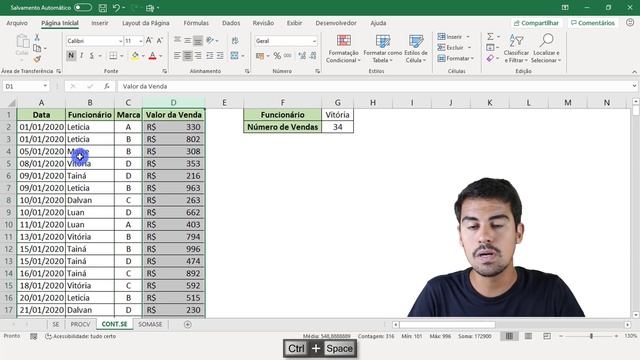Click the smiley feedback icon
Viewport: 640px width, 360px height.
[630, 22]
